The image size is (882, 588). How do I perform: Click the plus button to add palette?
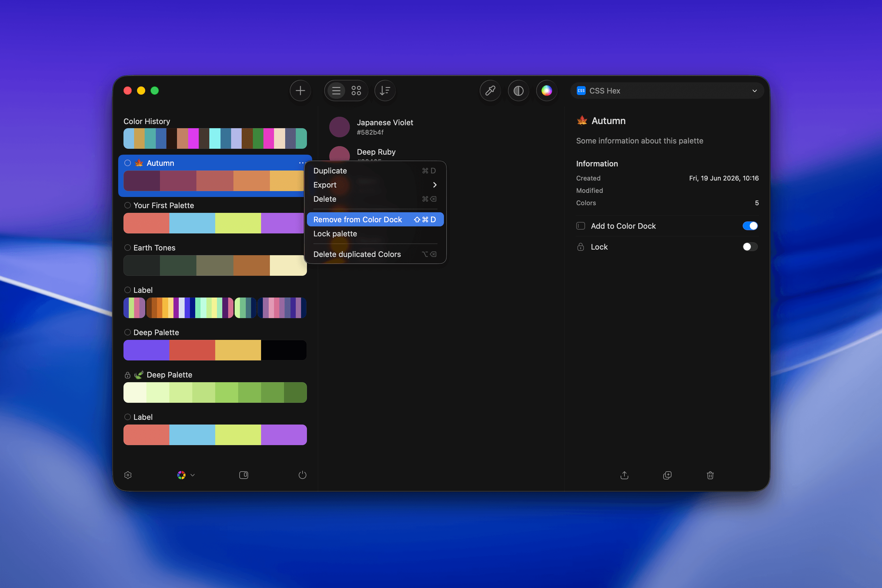[x=300, y=90]
